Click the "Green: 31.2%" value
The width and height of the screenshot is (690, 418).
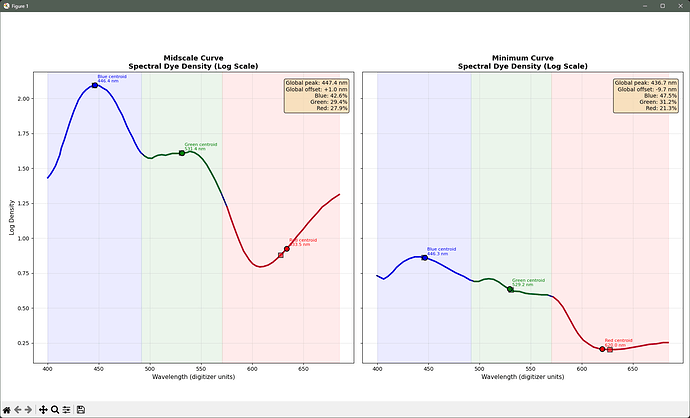coord(658,102)
